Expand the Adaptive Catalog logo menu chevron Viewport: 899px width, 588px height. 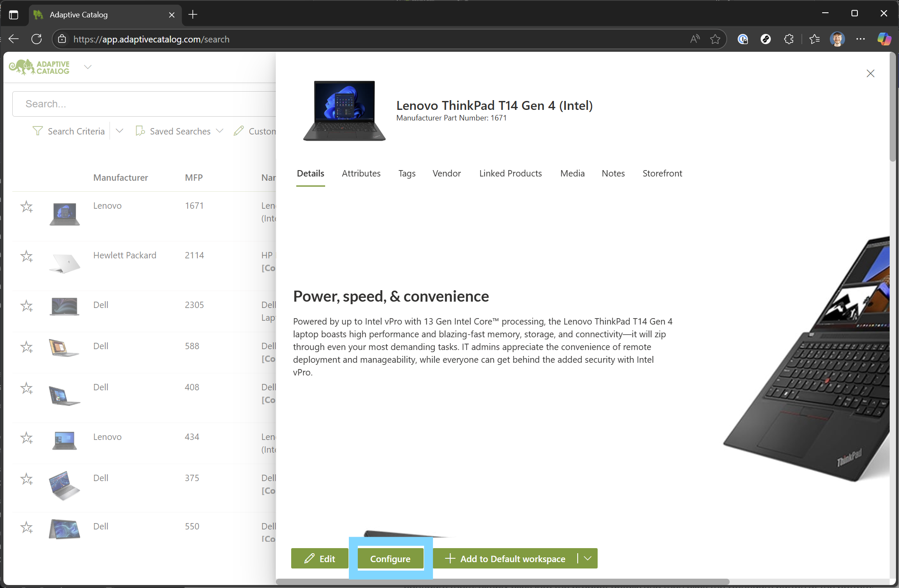[x=88, y=67]
